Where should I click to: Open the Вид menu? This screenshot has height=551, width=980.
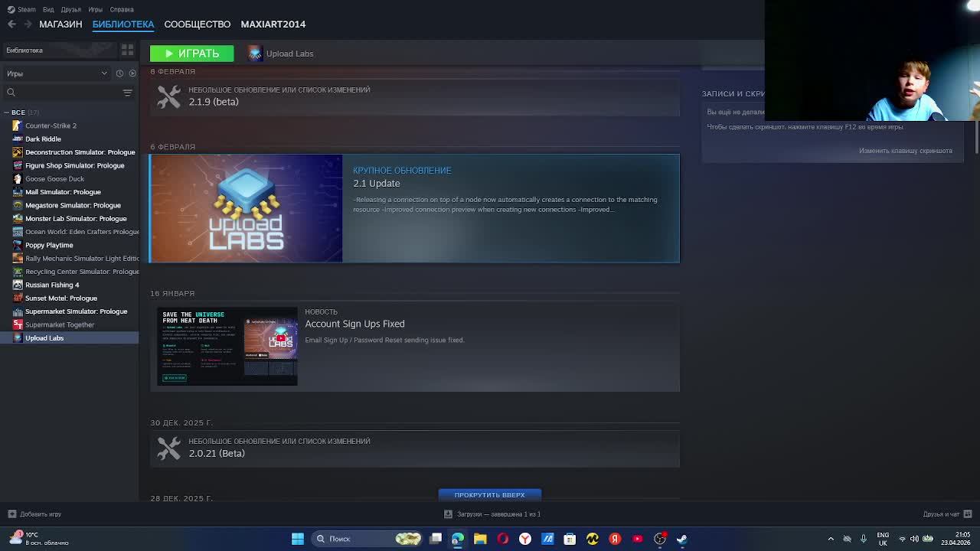48,9
